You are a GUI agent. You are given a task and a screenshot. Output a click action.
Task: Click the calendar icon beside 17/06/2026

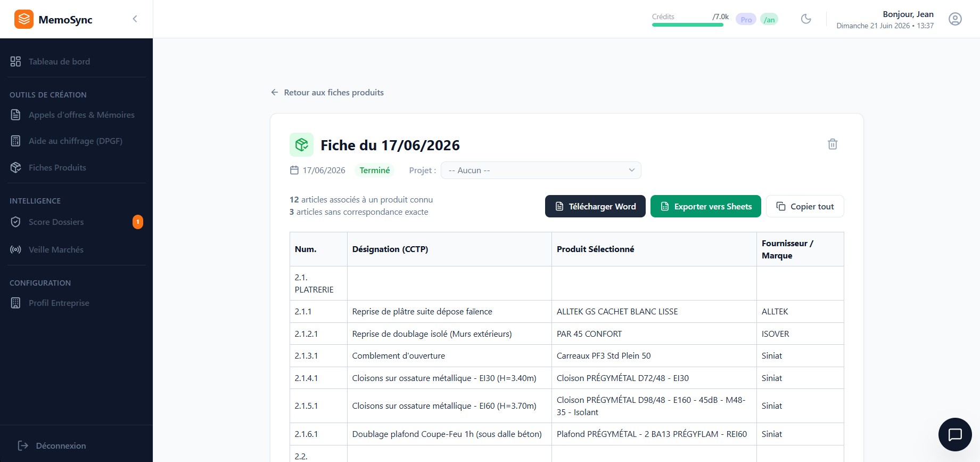294,171
